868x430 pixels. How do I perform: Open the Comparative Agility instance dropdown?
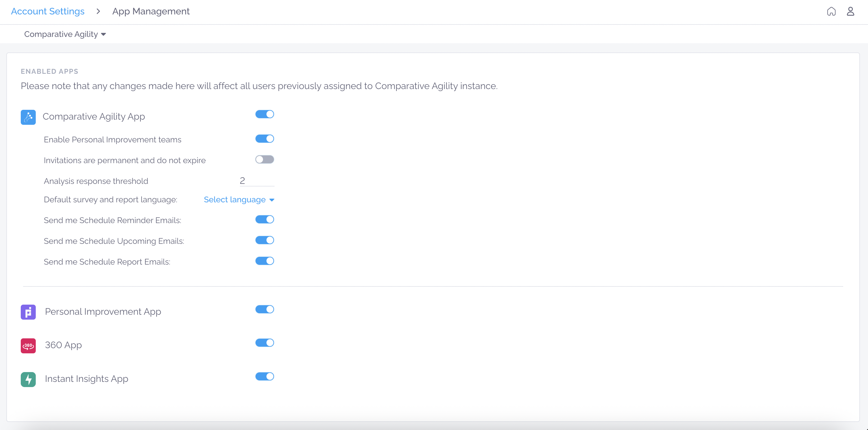tap(65, 34)
